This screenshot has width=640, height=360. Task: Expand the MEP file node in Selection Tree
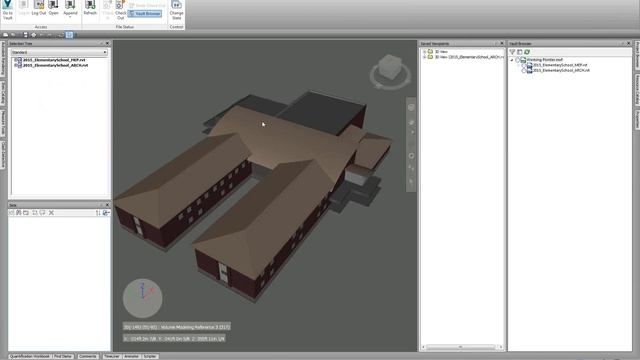tap(15, 60)
